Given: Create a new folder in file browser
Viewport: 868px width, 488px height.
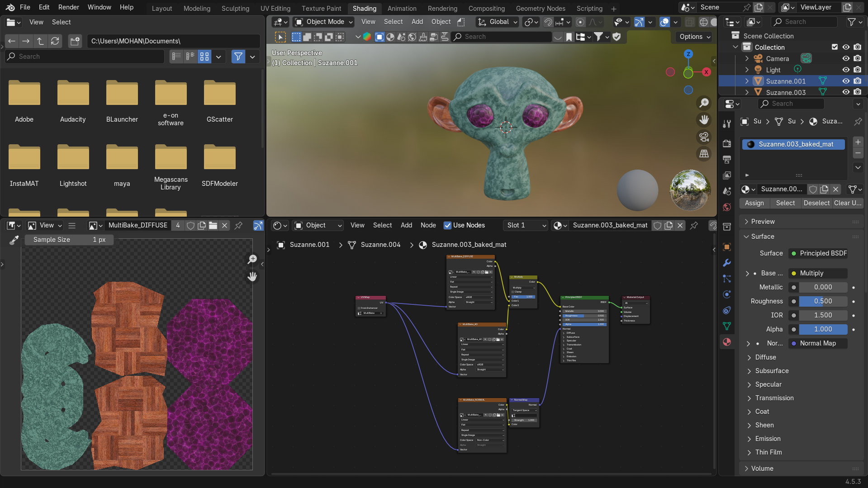Looking at the screenshot, I should click(75, 41).
